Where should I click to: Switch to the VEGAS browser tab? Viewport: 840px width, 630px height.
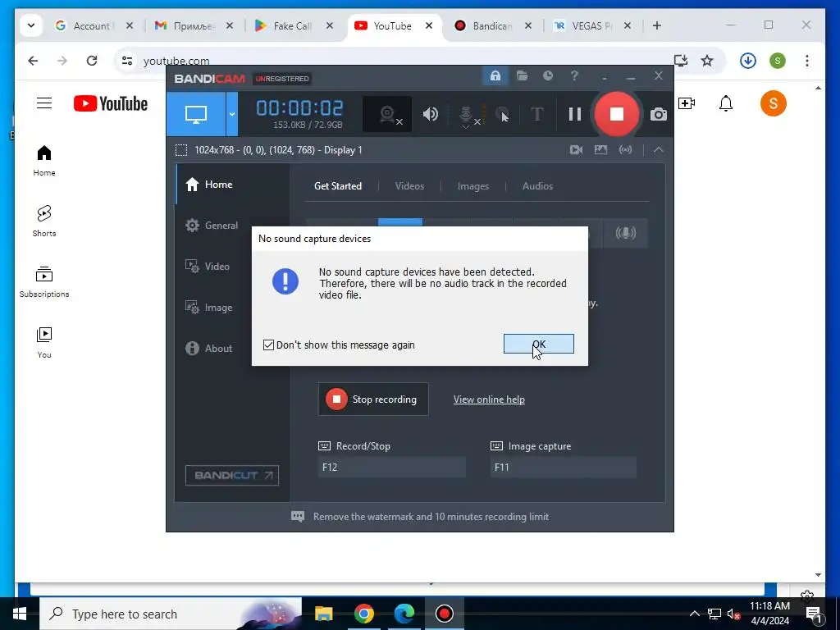click(592, 25)
